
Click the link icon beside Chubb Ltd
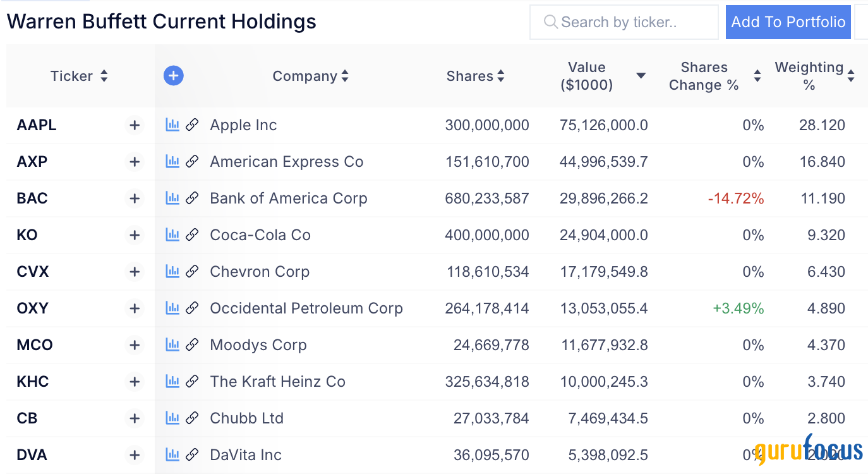point(192,418)
